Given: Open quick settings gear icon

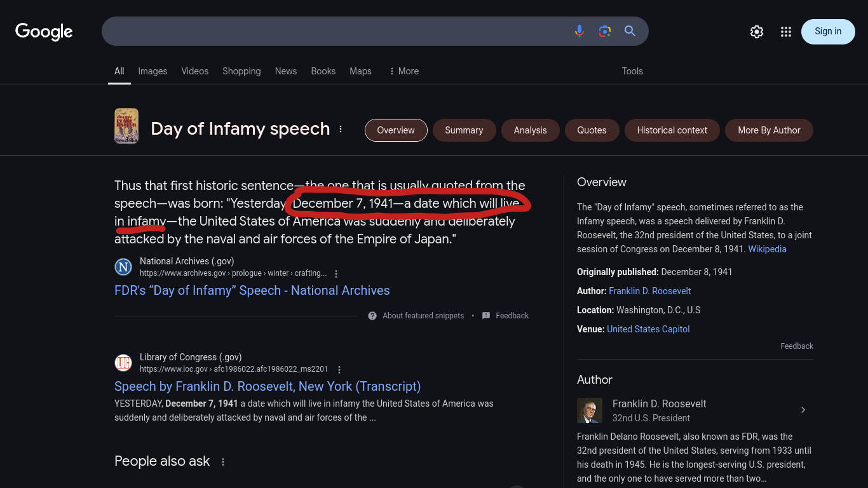Looking at the screenshot, I should (x=756, y=32).
